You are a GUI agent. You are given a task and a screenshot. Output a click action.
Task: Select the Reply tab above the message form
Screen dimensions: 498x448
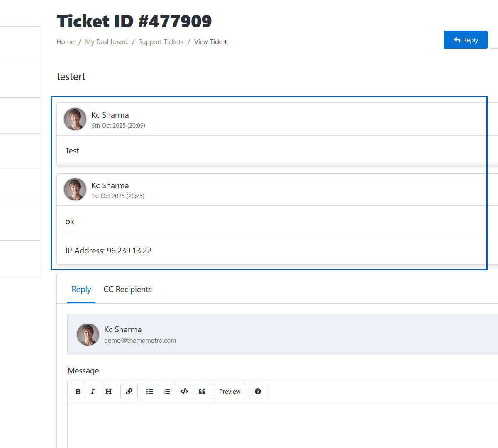81,290
